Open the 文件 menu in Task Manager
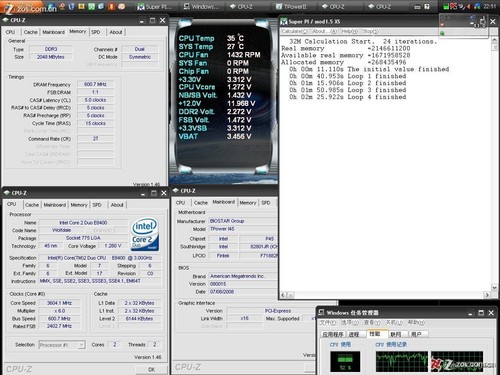The width and height of the screenshot is (500, 375). [x=328, y=323]
